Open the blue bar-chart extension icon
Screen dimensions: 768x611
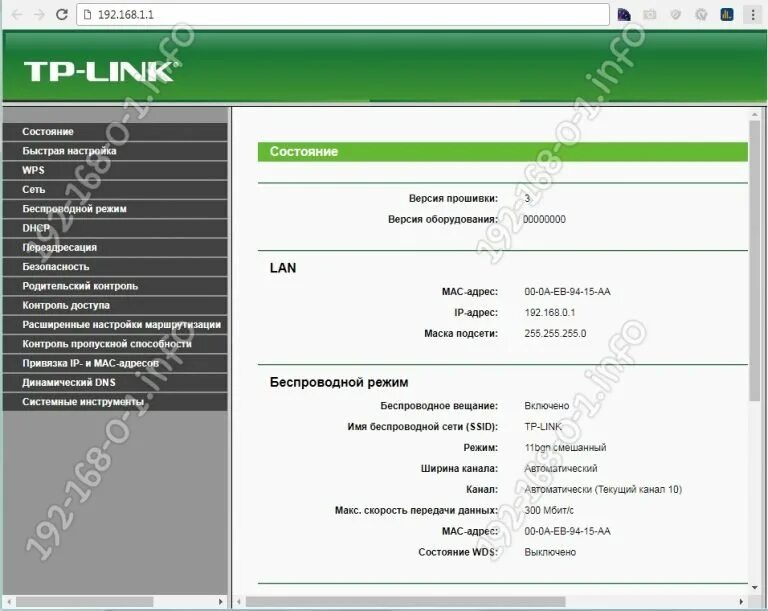click(727, 15)
